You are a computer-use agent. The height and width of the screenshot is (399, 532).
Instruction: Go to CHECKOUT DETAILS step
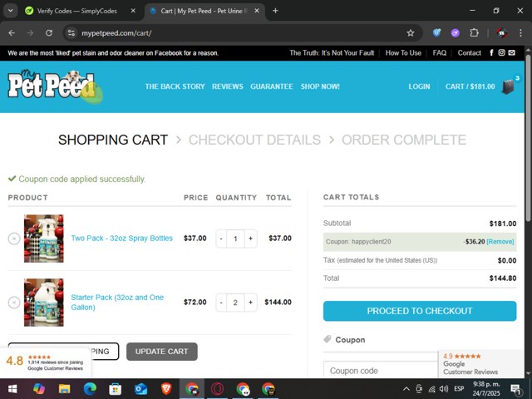click(x=254, y=140)
